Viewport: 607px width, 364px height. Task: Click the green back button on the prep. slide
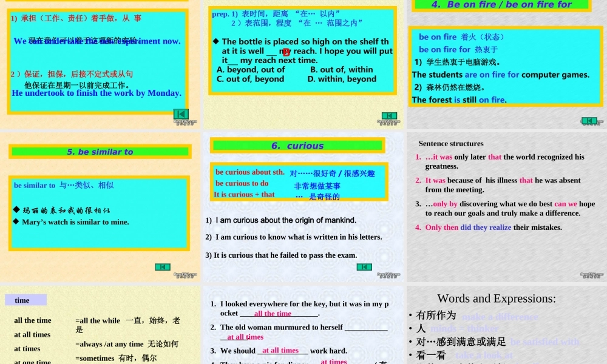click(389, 116)
